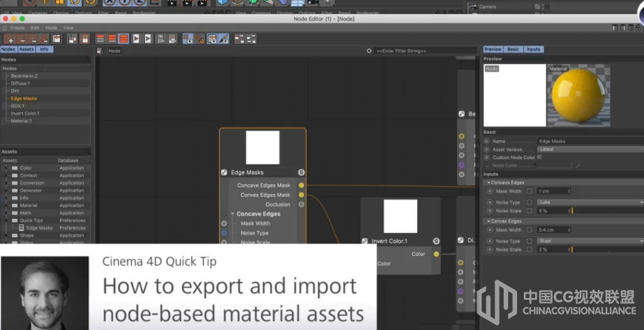Toggle animation dot beside Name field
644x330 pixels.
tap(487, 141)
